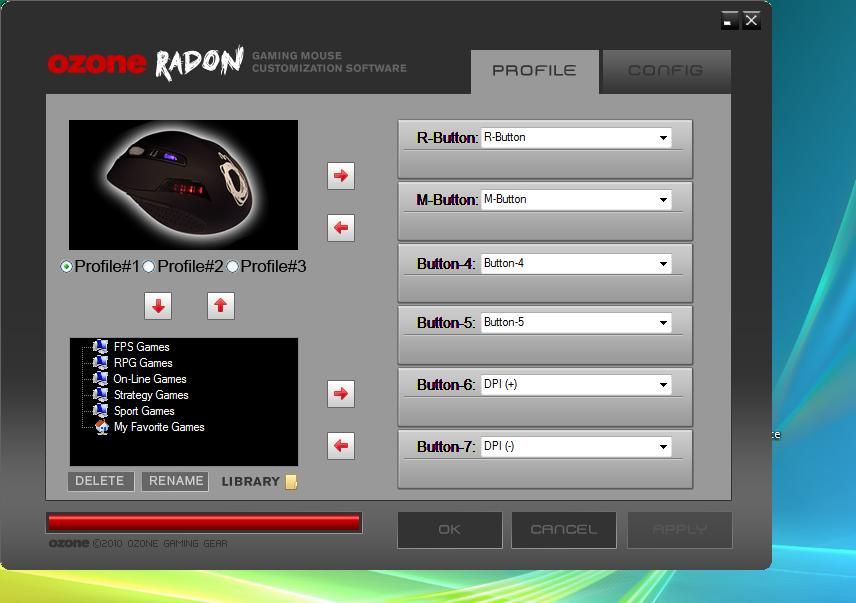Select My Favorite Games in the list
This screenshot has width=856, height=603.
pos(159,427)
